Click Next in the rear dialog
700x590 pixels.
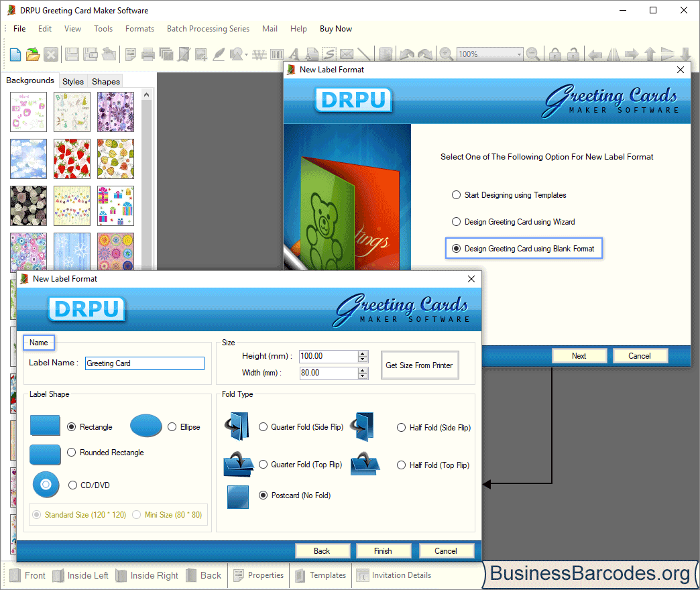(579, 356)
